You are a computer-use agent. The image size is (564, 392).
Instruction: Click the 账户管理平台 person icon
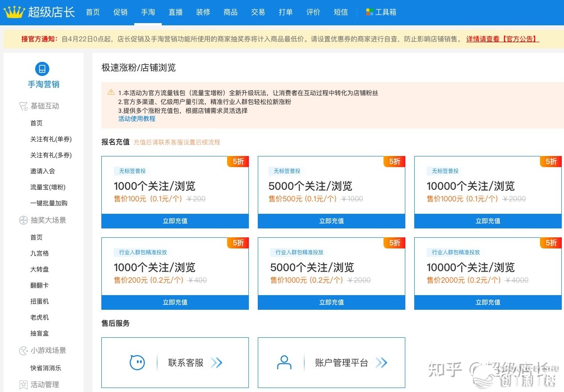pyautogui.click(x=284, y=363)
